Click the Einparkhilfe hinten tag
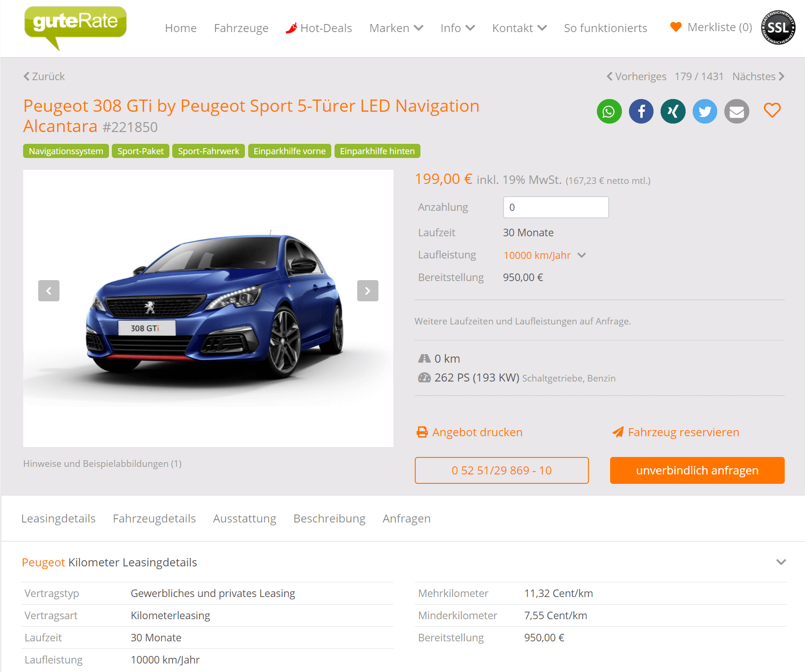Viewport: 805px width, 672px height. point(377,151)
